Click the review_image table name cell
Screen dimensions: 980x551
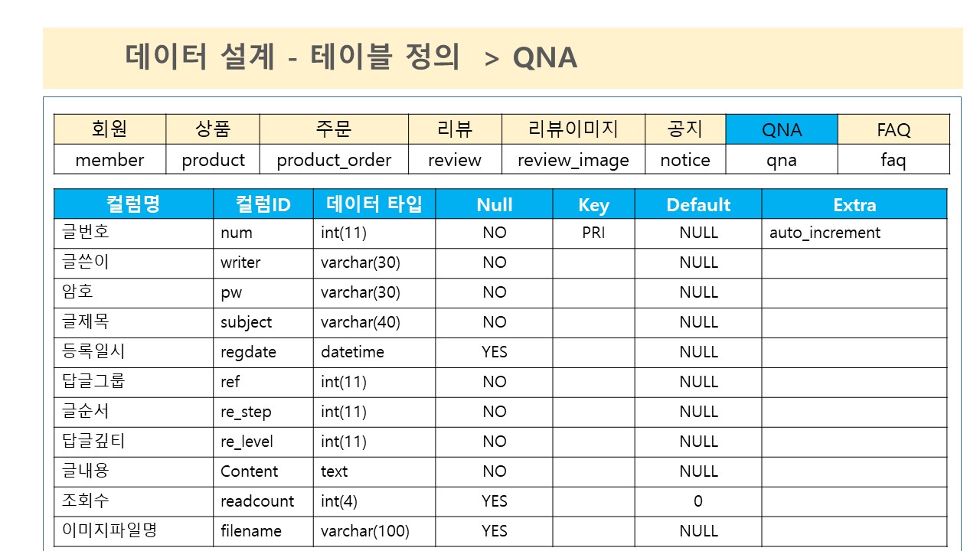click(x=573, y=160)
